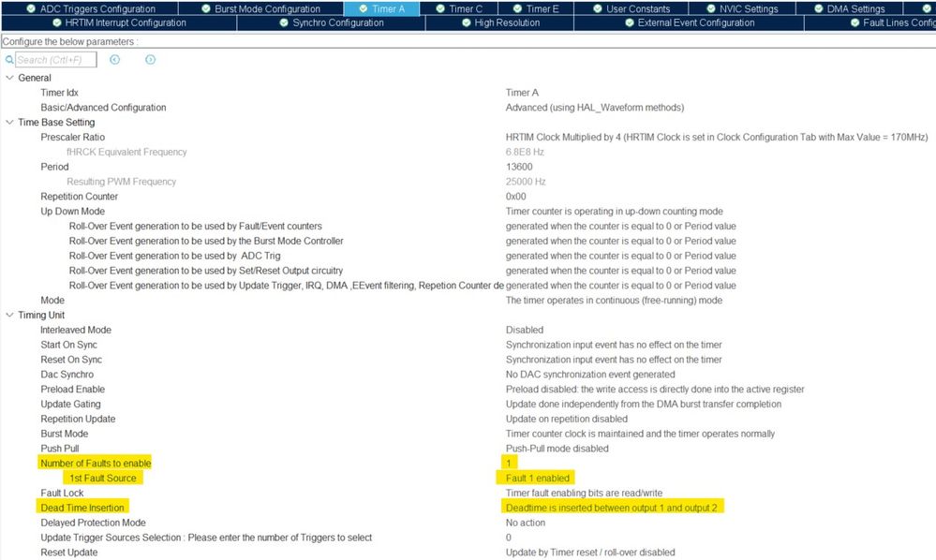Select the Period value 13600

pos(519,167)
